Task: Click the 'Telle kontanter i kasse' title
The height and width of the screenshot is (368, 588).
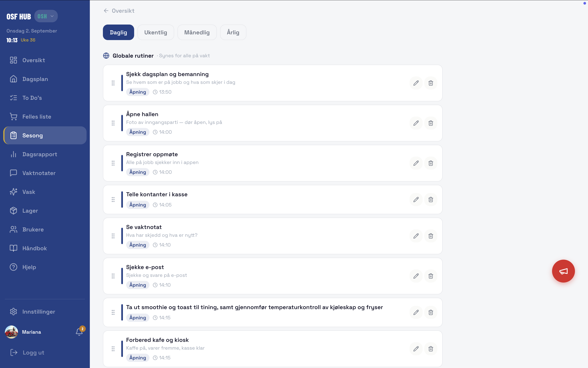Action: point(157,194)
